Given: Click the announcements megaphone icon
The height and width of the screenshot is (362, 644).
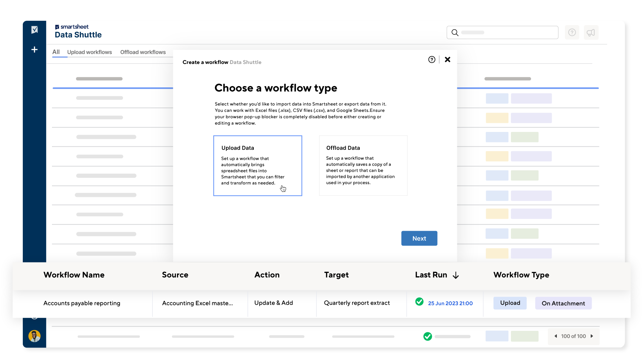Looking at the screenshot, I should click(591, 32).
